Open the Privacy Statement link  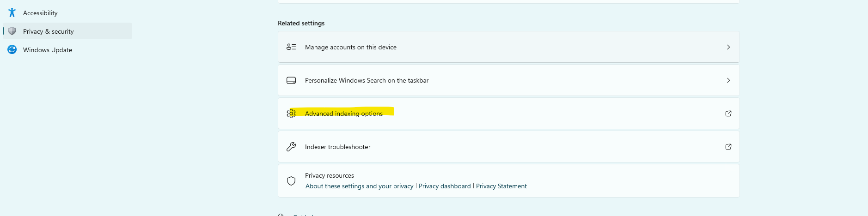click(501, 186)
